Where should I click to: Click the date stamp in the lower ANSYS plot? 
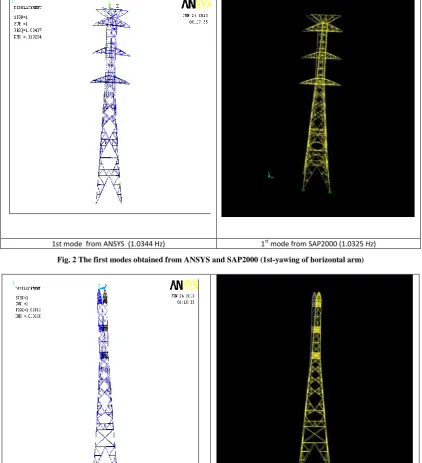pyautogui.click(x=183, y=299)
